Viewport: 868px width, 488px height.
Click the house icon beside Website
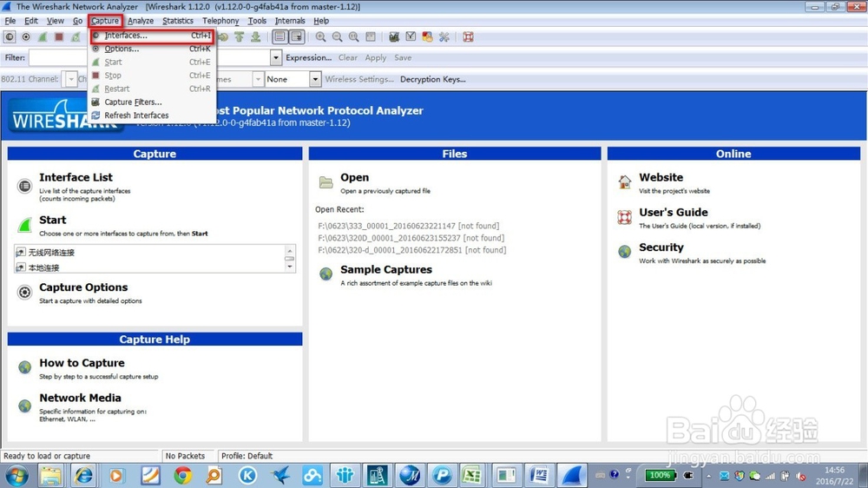(624, 181)
